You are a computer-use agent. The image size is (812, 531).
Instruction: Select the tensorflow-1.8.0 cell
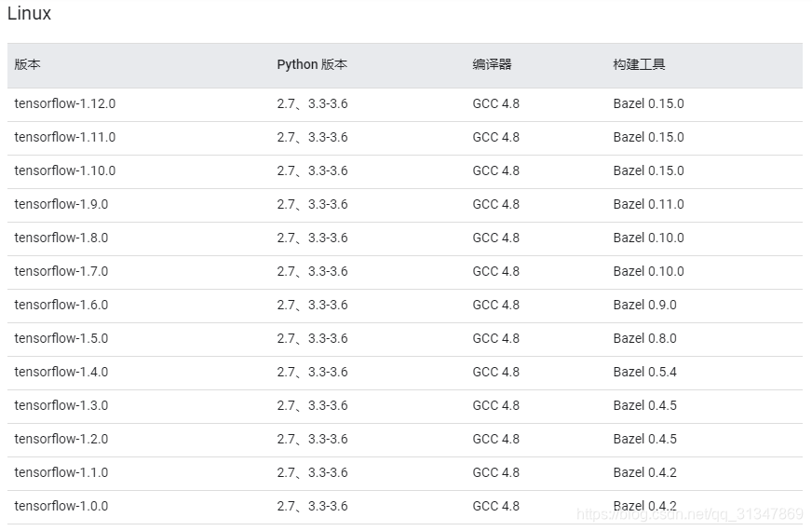pyautogui.click(x=61, y=238)
